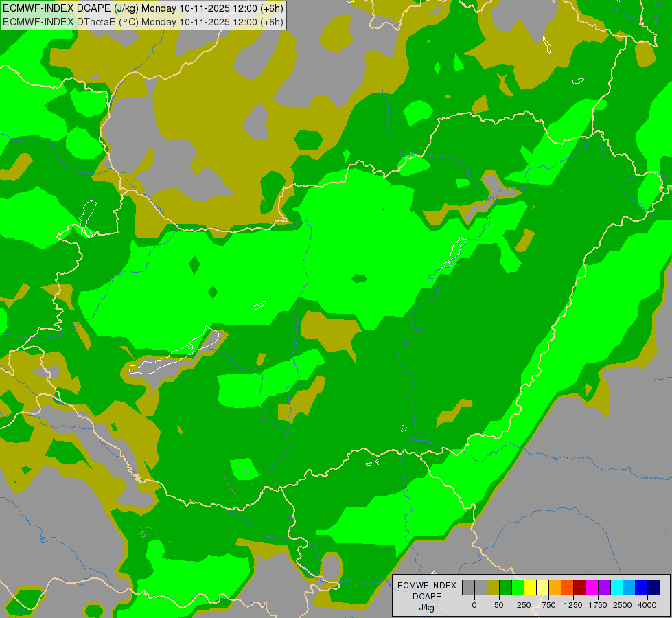The image size is (672, 618).
Task: Click the dark green legend swatch
Action: pos(505,587)
